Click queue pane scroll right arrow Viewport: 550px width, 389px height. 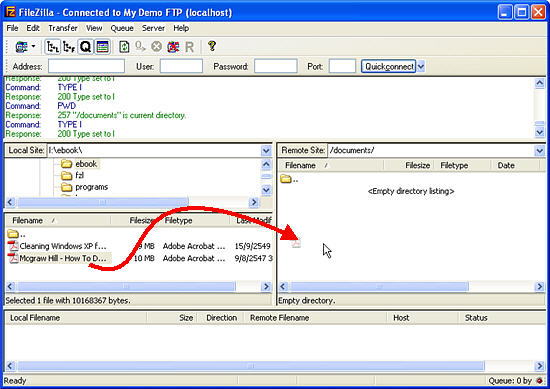539,366
